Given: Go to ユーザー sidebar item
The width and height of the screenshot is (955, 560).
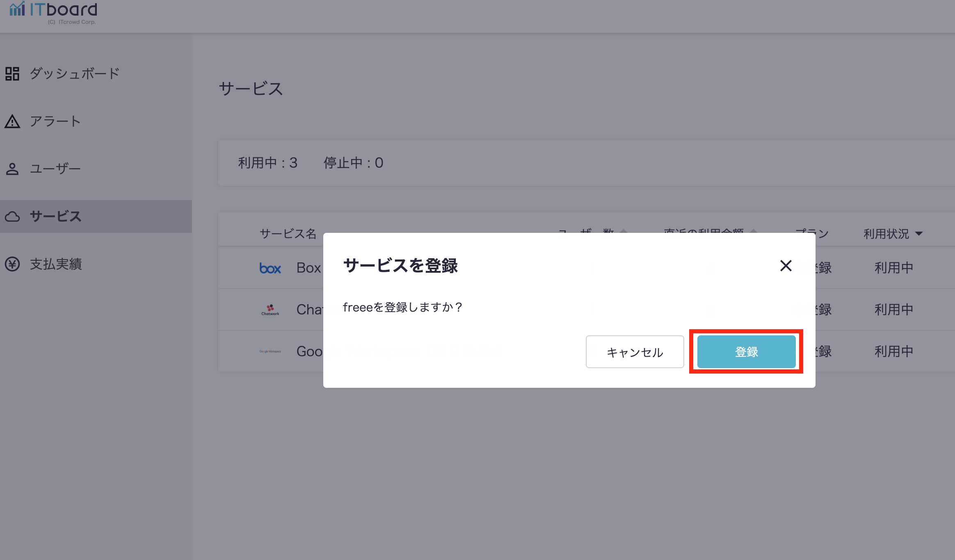Looking at the screenshot, I should pyautogui.click(x=55, y=169).
